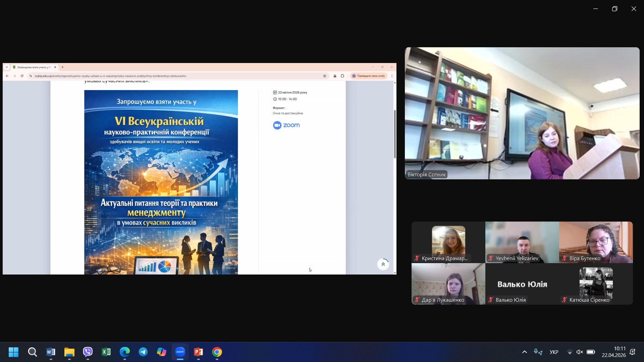
Task: Open Windows Search from the taskbar
Action: 32,352
